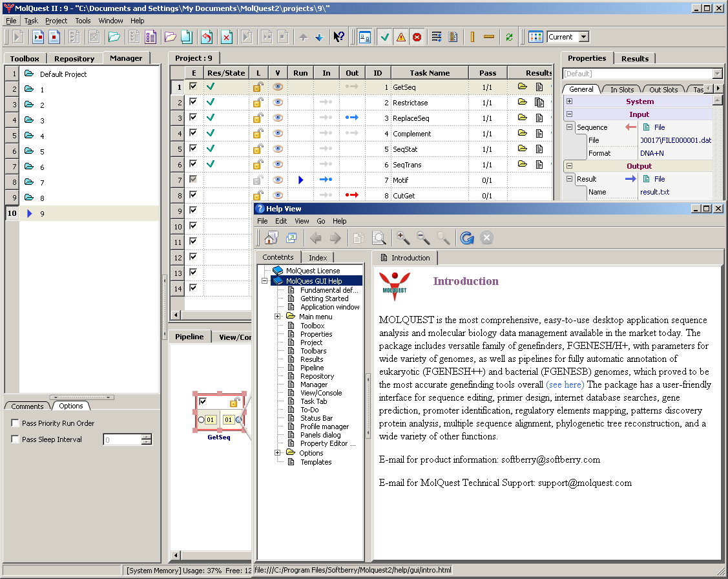Click the blue down arrow toolbar icon
728x579 pixels.
(319, 37)
